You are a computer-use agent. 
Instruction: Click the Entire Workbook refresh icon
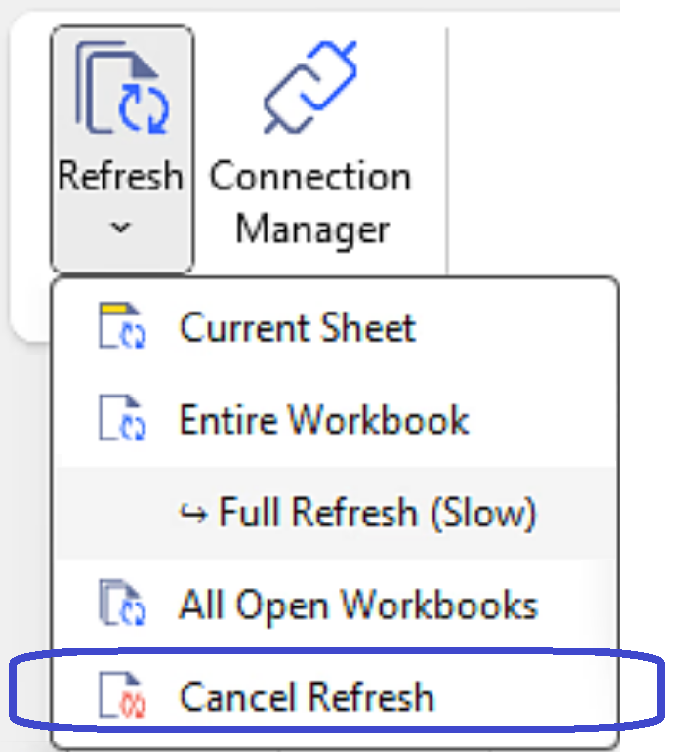click(x=122, y=420)
